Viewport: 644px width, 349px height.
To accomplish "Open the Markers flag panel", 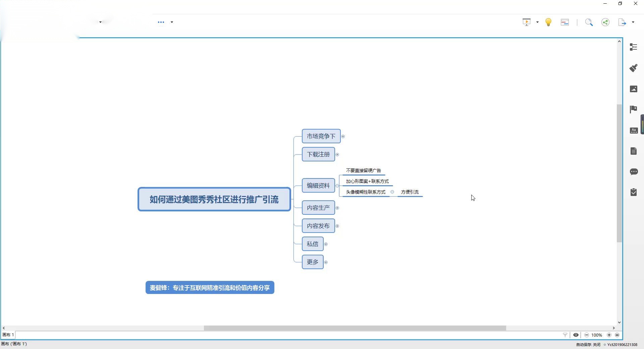I will point(633,109).
